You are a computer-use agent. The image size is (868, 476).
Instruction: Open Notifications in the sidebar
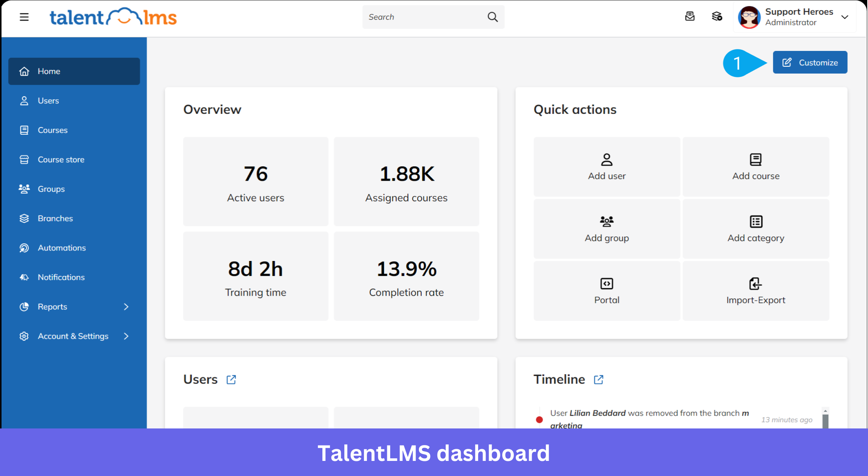74,277
